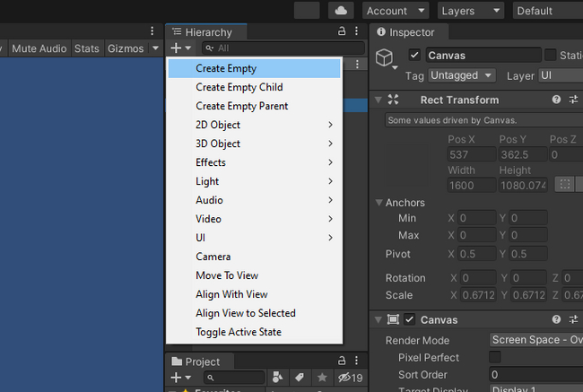Click the cloud services icon
Screen dimensions: 583x392
point(340,11)
